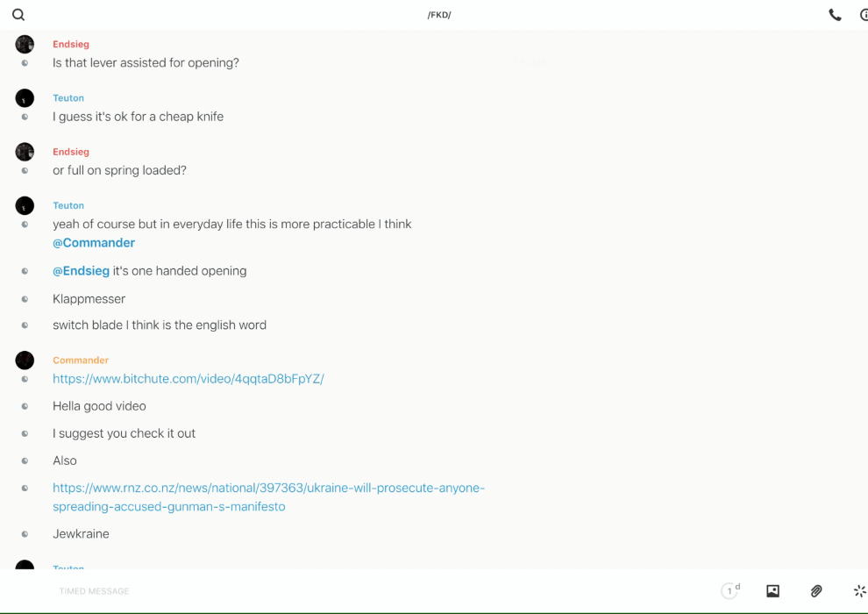Image resolution: width=868 pixels, height=614 pixels.
Task: Click the status dot beside 'Klappmesser'
Action: tap(25, 299)
